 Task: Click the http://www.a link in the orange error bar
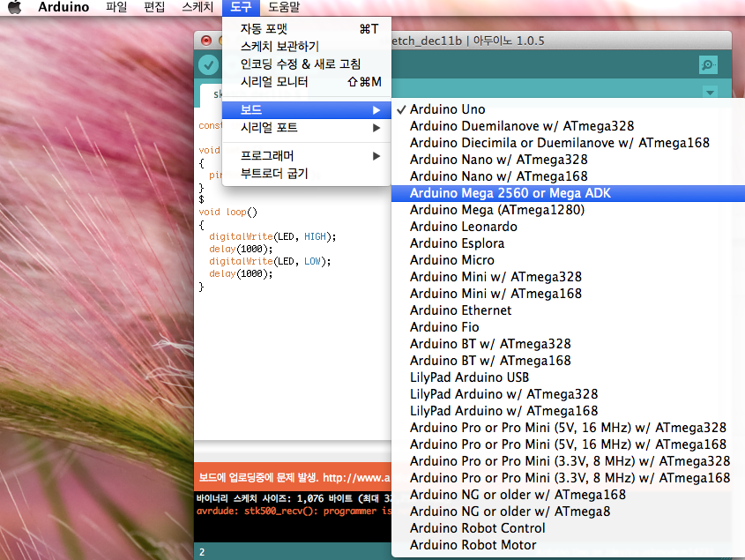pos(357,477)
